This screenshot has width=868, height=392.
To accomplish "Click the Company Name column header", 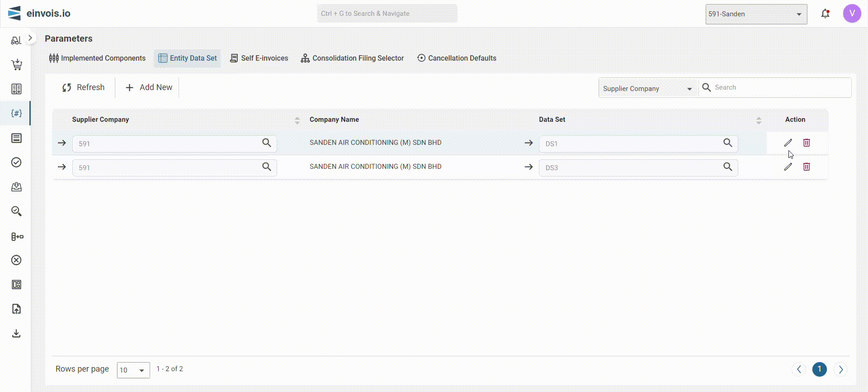I will pos(334,120).
